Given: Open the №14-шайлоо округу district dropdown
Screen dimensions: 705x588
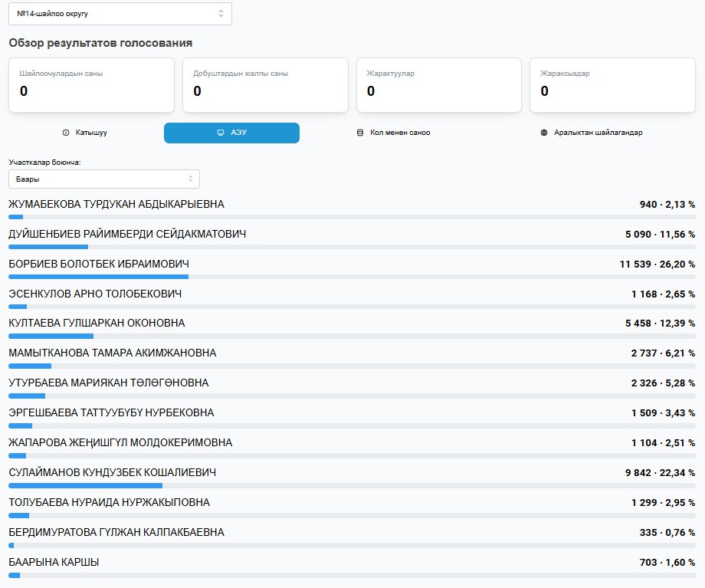Looking at the screenshot, I should tap(120, 14).
